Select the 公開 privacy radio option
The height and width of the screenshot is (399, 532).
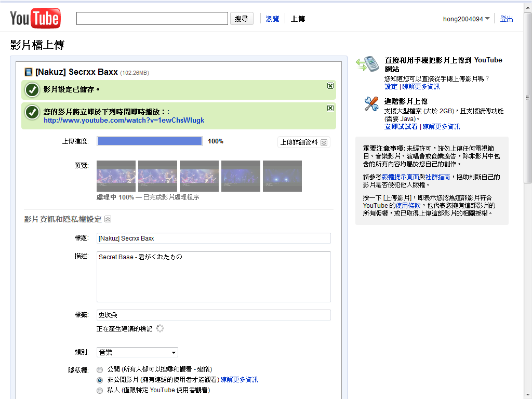pos(100,369)
